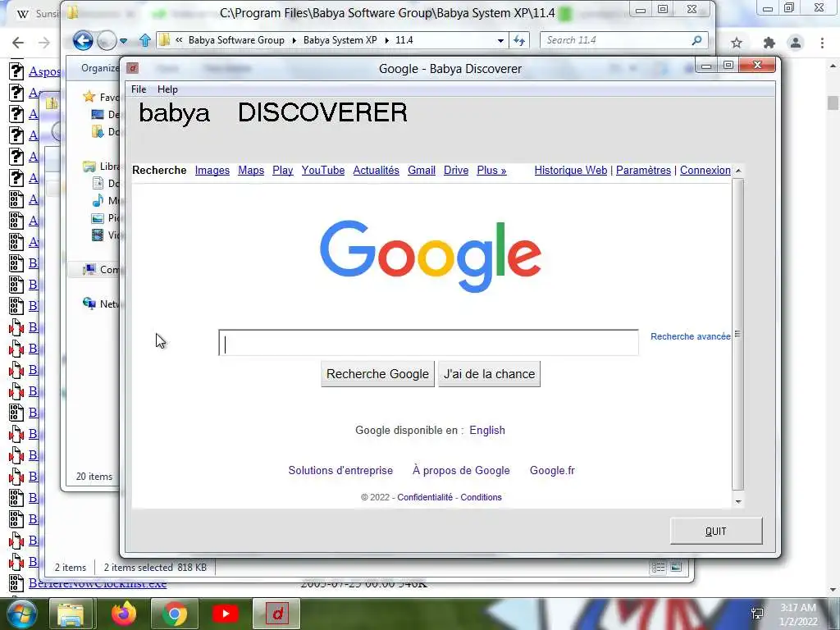
Task: Click the Explorer refresh icon
Action: [519, 40]
